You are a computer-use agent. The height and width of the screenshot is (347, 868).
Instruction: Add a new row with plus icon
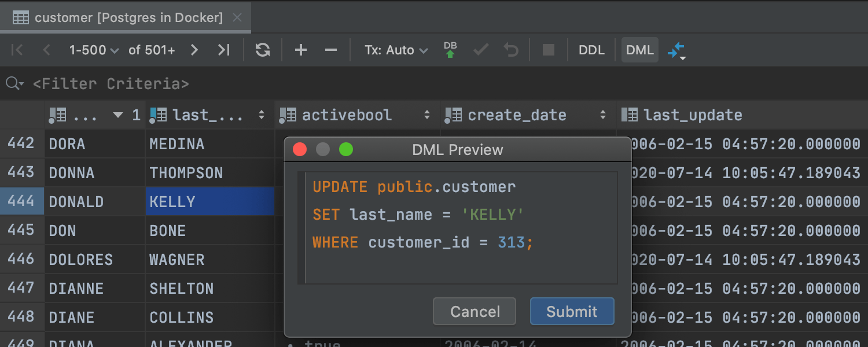[x=301, y=50]
